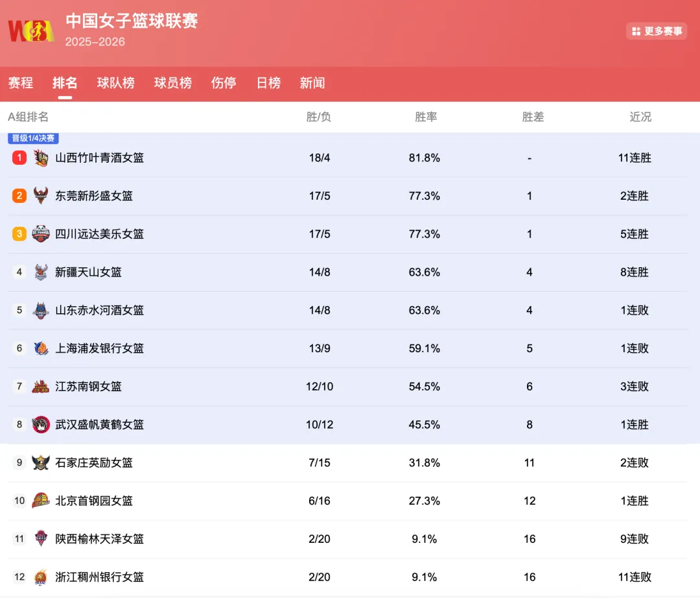Select the 排名 tab
This screenshot has width=700, height=598.
click(x=65, y=82)
